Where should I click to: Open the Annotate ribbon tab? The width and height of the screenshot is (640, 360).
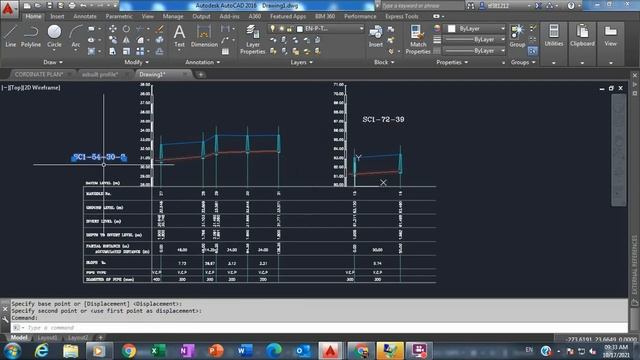[x=85, y=16]
